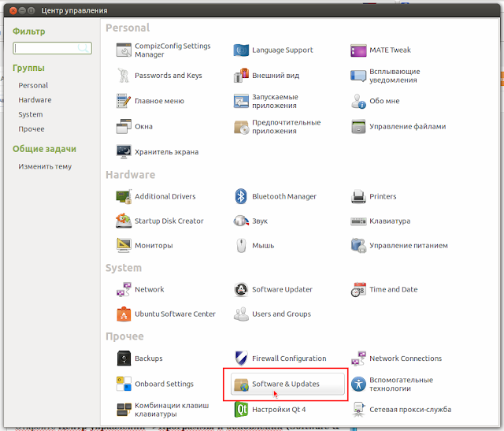Focus the Фильтр search field
504x431 pixels.
point(52,48)
